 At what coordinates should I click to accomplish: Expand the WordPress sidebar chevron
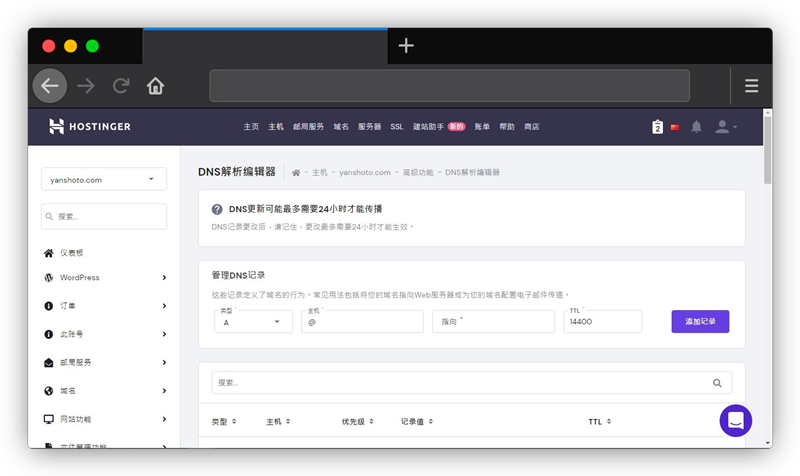164,278
